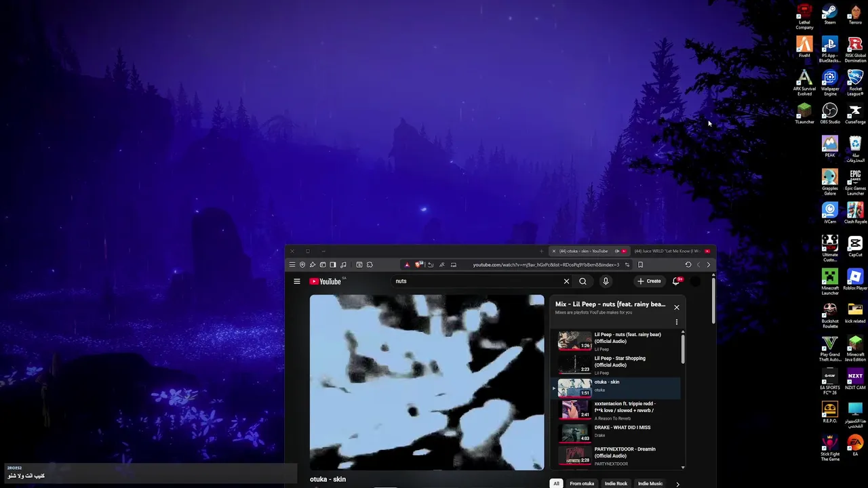Open the YouTube Create button
Screen dimensions: 868x488
(649, 281)
